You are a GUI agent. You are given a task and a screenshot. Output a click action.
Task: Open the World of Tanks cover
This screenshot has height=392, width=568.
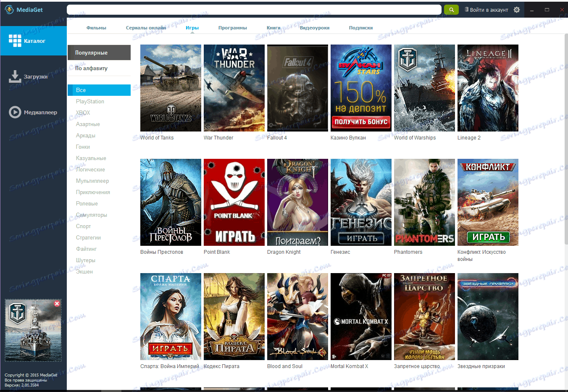(171, 88)
